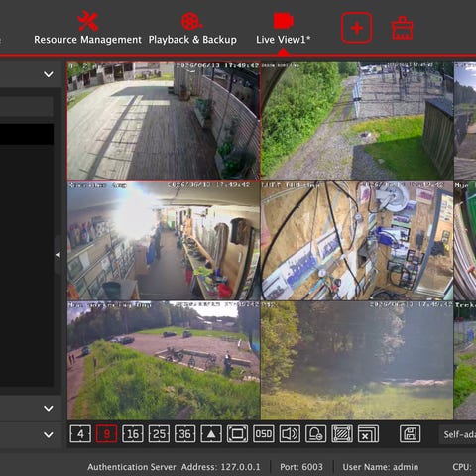Click the alarm bell toolbar icon
Image resolution: width=476 pixels, height=476 pixels.
[x=316, y=433]
